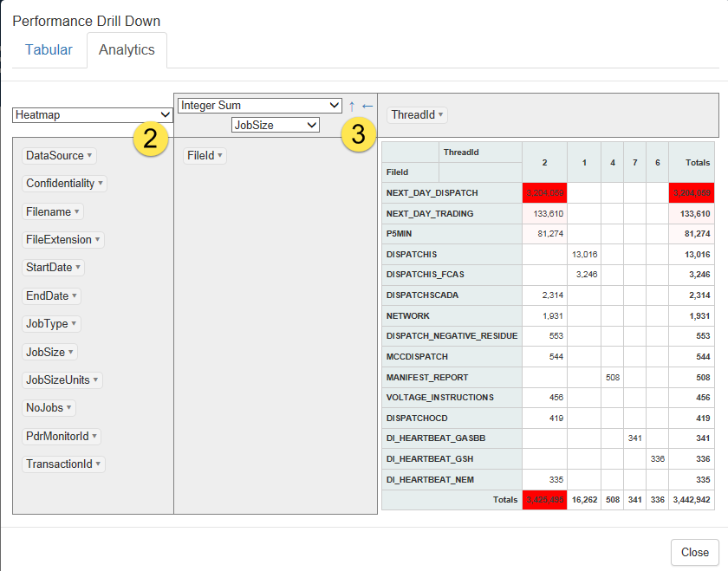
Task: Click the Confidentiality field chip
Action: click(x=60, y=184)
